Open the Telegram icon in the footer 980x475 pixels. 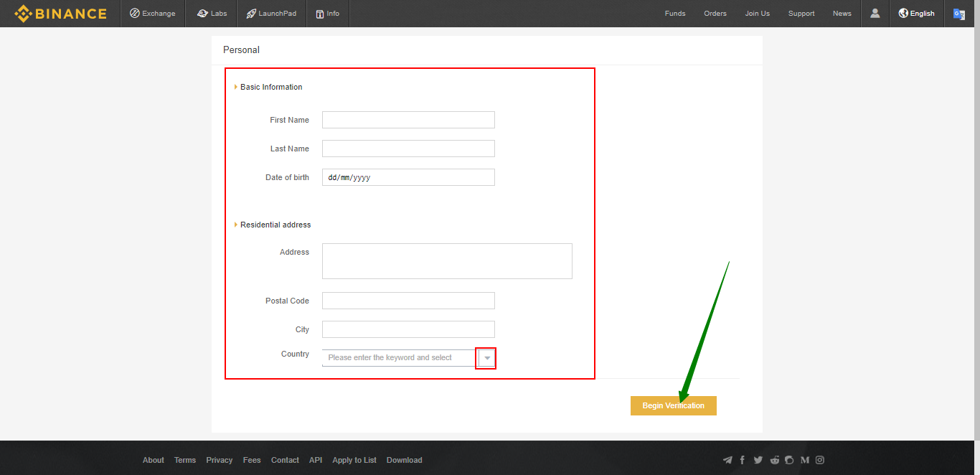(727, 460)
